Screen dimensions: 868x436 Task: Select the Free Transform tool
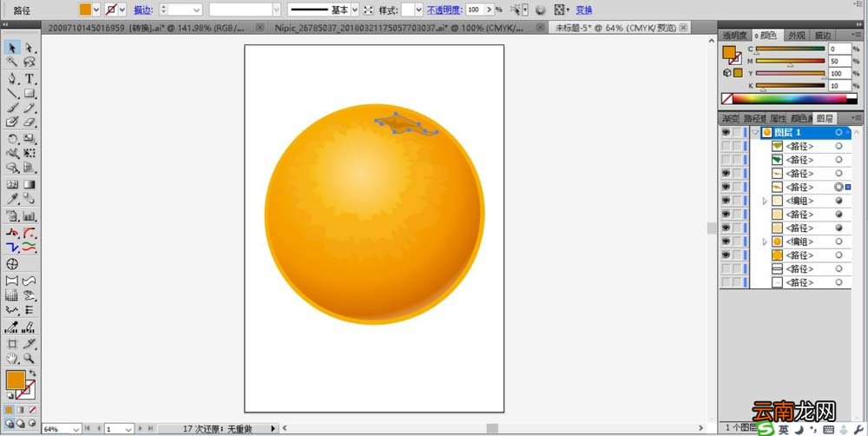click(30, 153)
